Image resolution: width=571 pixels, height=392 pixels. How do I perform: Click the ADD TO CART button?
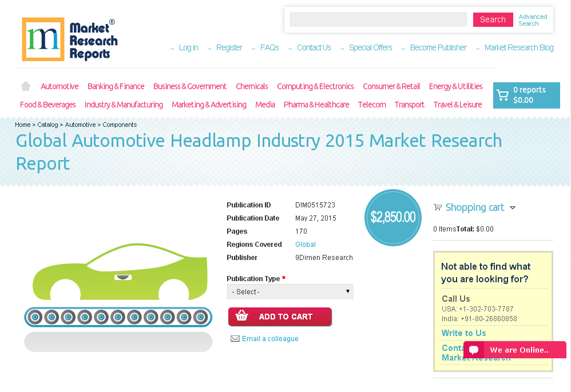[280, 317]
